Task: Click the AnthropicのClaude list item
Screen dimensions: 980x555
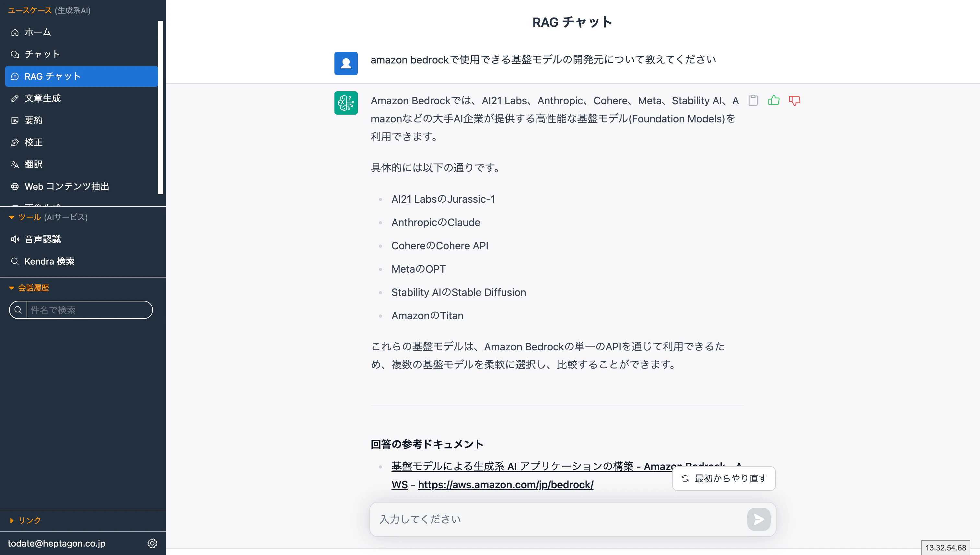Action: click(436, 222)
